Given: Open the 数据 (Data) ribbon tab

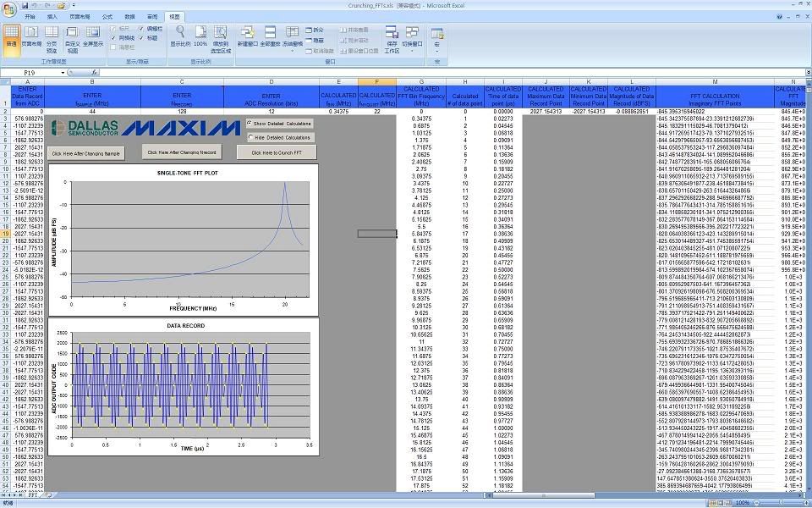Looking at the screenshot, I should coord(129,16).
